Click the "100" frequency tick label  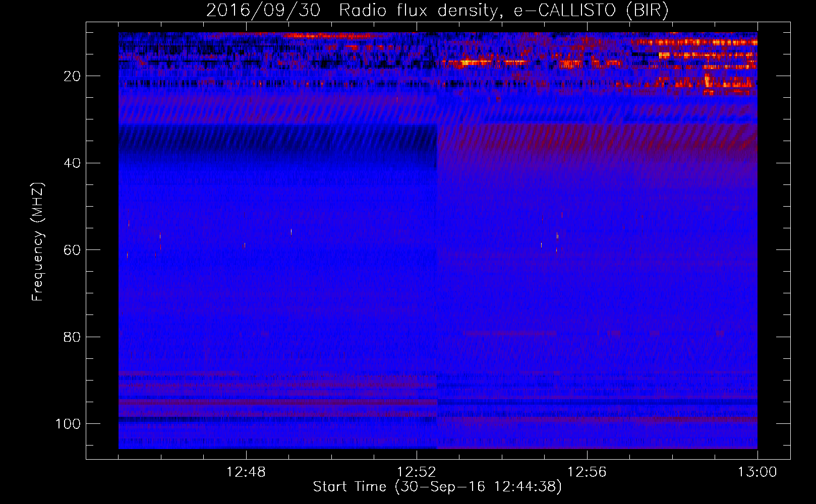[68, 424]
